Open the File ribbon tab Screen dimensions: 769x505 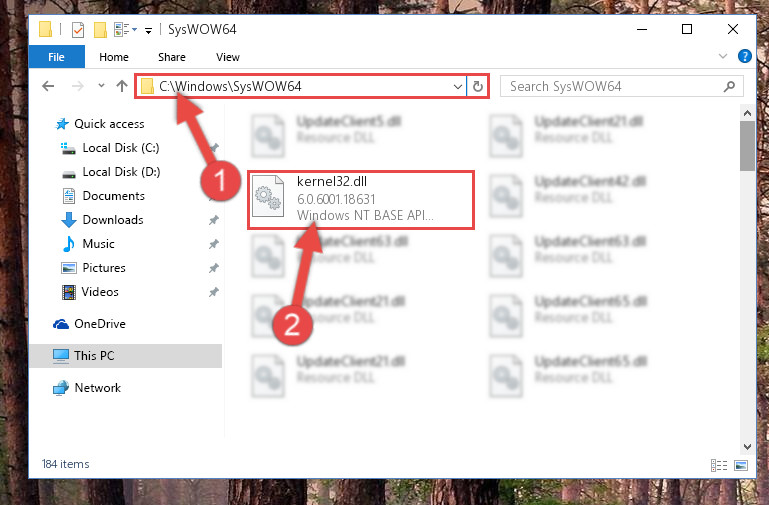tap(56, 57)
